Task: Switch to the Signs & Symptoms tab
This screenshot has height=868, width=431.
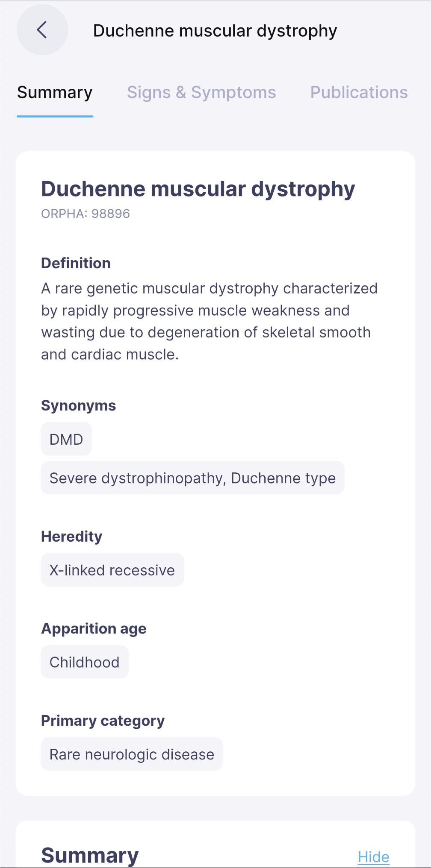Action: [x=201, y=92]
